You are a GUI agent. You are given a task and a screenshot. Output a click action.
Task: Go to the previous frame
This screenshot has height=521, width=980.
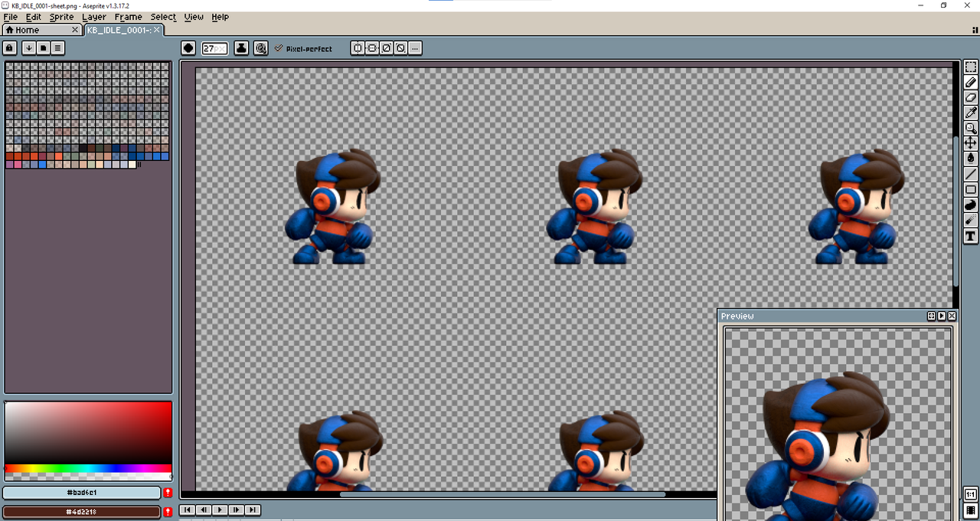pyautogui.click(x=204, y=510)
